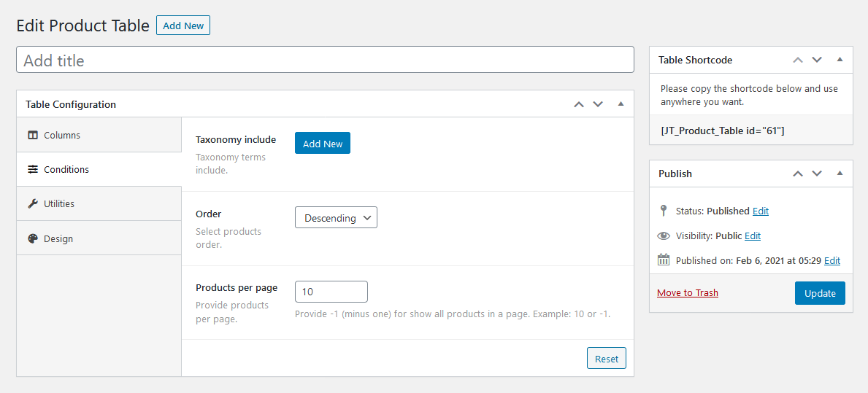Add New taxonomy include term
Image resolution: width=868 pixels, height=393 pixels.
(323, 143)
